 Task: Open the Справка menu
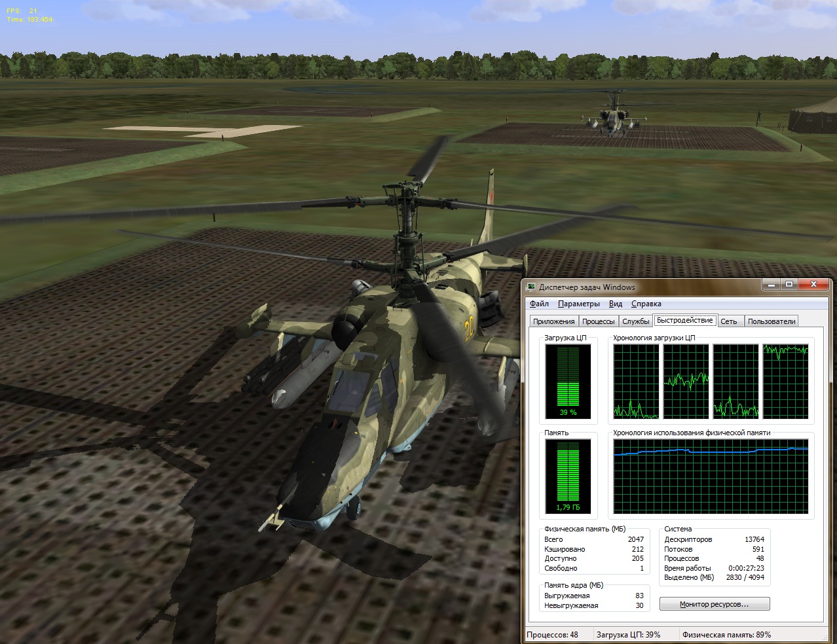click(x=646, y=304)
